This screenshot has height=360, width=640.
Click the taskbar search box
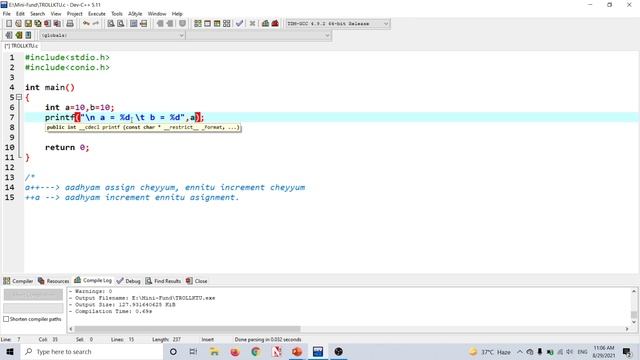coord(91,351)
